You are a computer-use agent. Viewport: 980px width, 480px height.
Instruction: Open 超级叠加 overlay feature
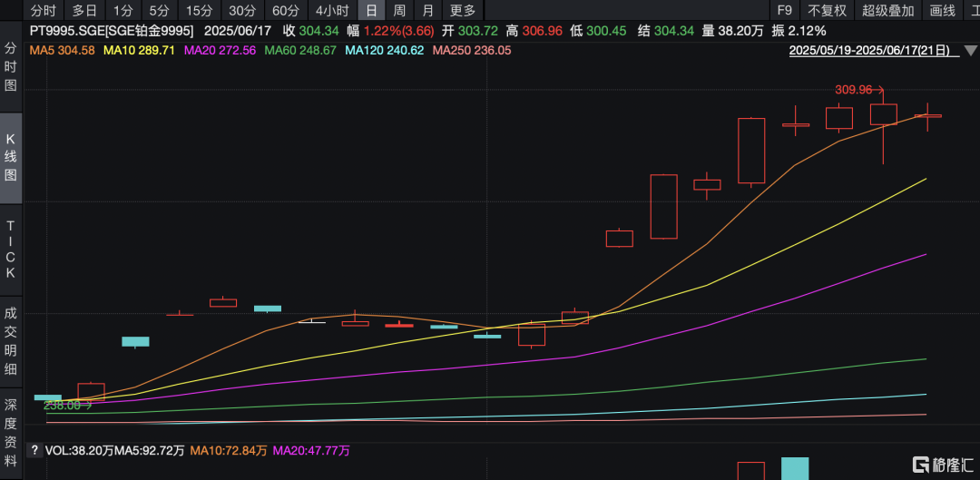point(888,10)
